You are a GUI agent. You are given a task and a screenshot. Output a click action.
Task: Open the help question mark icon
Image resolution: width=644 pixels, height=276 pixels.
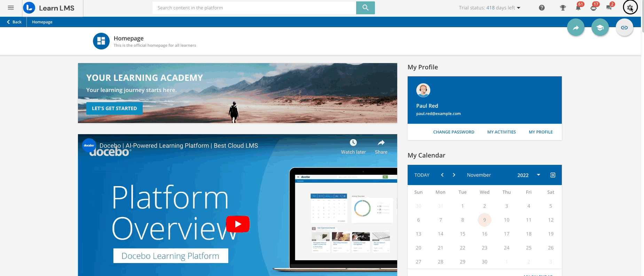tap(542, 8)
